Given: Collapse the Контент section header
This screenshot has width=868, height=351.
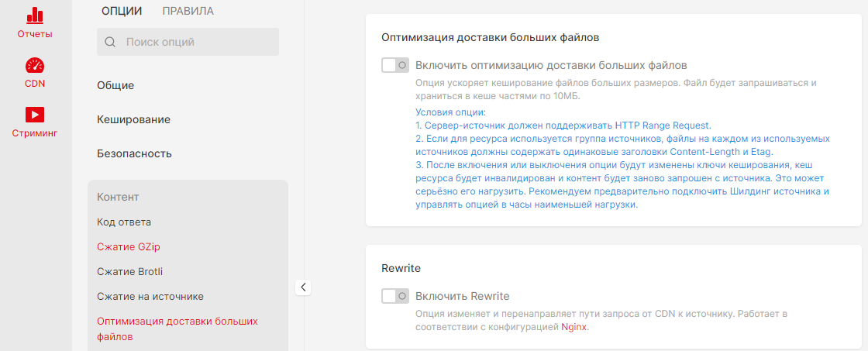Looking at the screenshot, I should [118, 198].
